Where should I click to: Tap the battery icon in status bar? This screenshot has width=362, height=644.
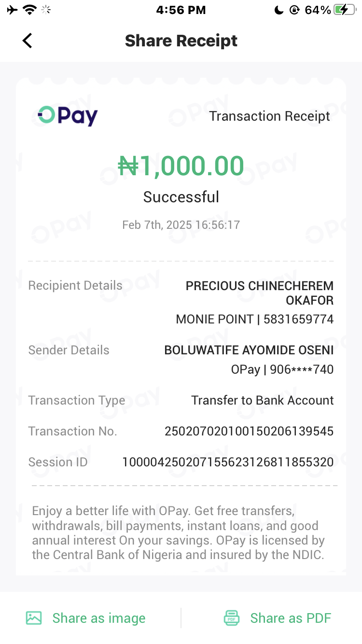click(344, 10)
